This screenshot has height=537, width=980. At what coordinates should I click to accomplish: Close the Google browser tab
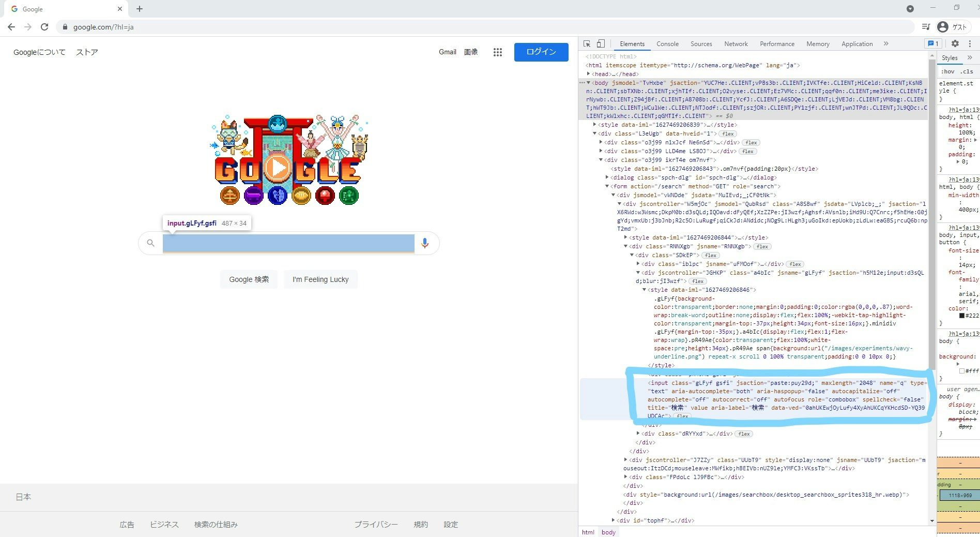(x=120, y=9)
